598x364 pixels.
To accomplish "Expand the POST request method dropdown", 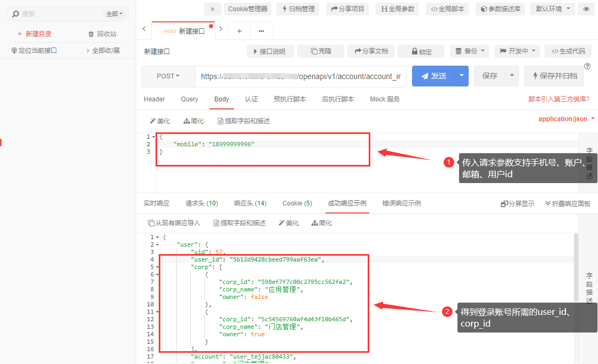I will pyautogui.click(x=168, y=76).
